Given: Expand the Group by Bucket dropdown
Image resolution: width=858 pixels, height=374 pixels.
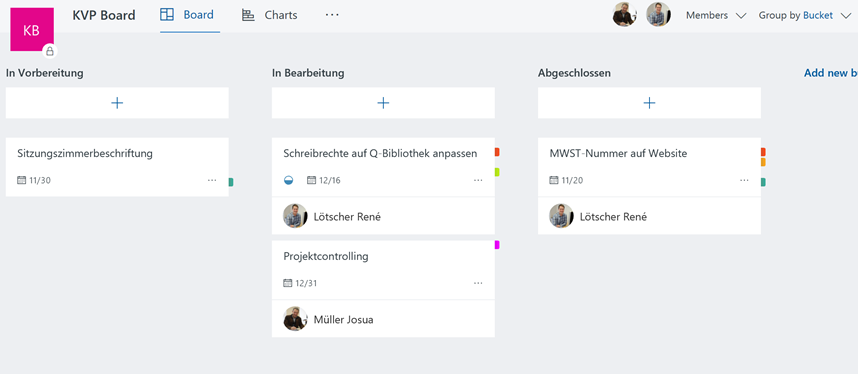Looking at the screenshot, I should 804,15.
